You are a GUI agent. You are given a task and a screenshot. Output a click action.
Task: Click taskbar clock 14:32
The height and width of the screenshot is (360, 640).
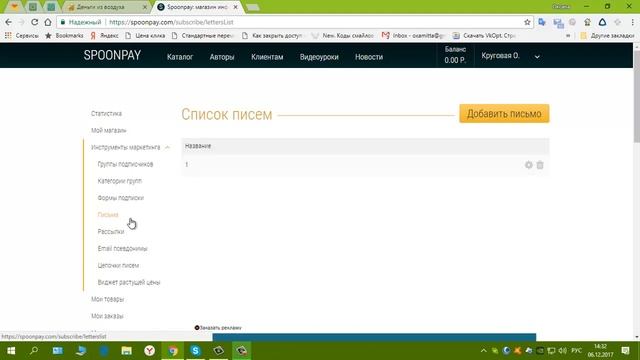[600, 351]
